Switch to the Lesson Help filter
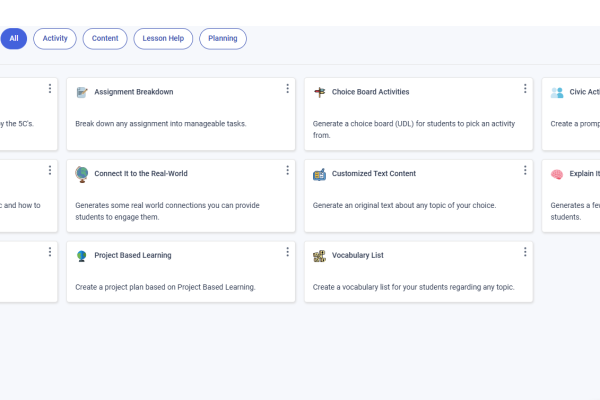This screenshot has height=400, width=600. [x=163, y=39]
